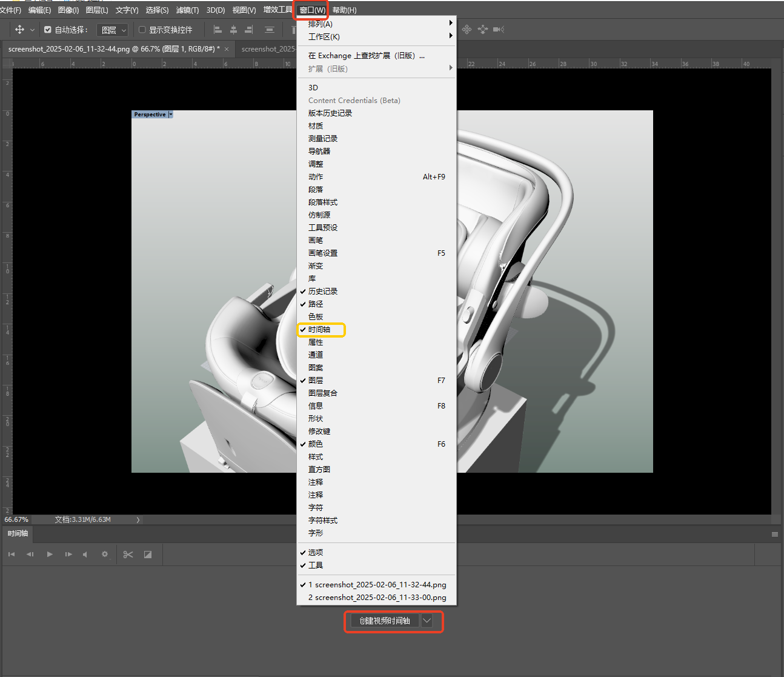Click the timeline Play button
This screenshot has height=677, width=784.
[50, 555]
